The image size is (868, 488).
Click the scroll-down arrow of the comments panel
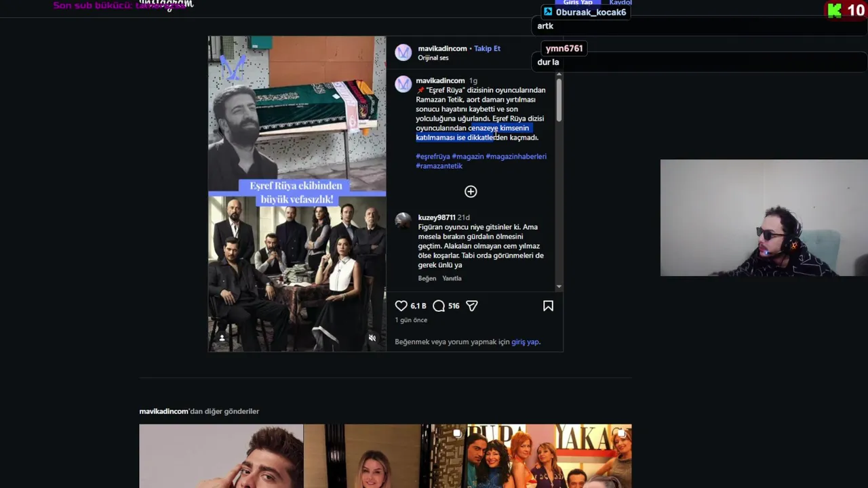(559, 287)
